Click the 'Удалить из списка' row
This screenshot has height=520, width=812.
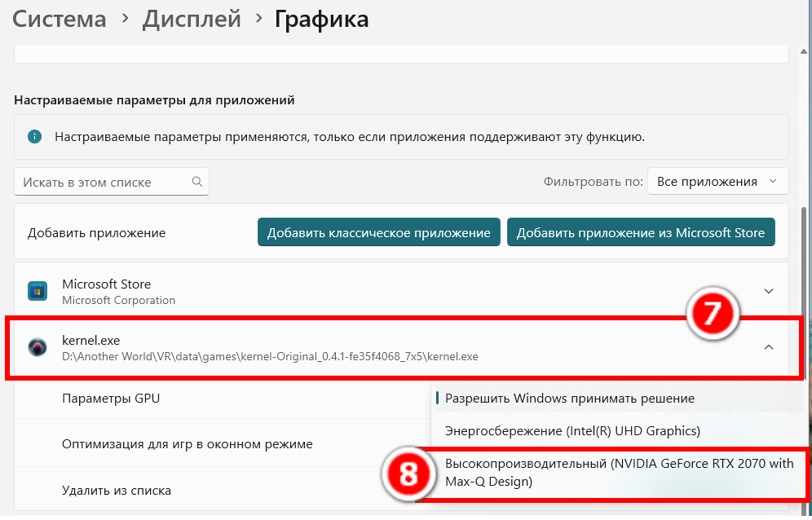223,491
